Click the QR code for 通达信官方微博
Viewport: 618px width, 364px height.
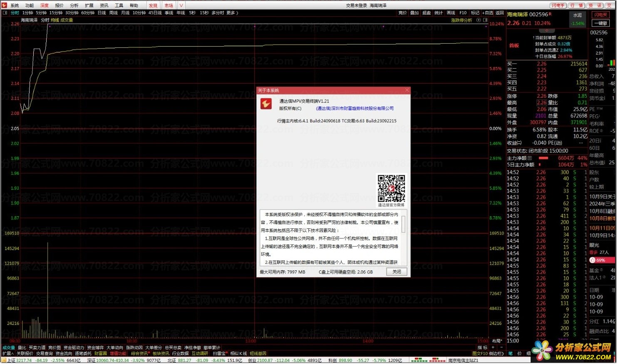click(391, 188)
